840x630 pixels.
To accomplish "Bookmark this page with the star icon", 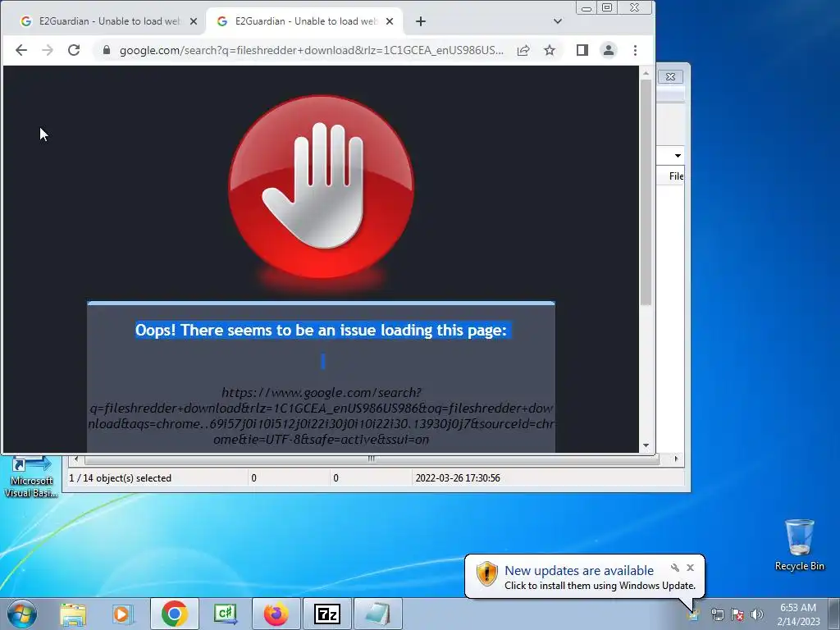I will tap(550, 50).
